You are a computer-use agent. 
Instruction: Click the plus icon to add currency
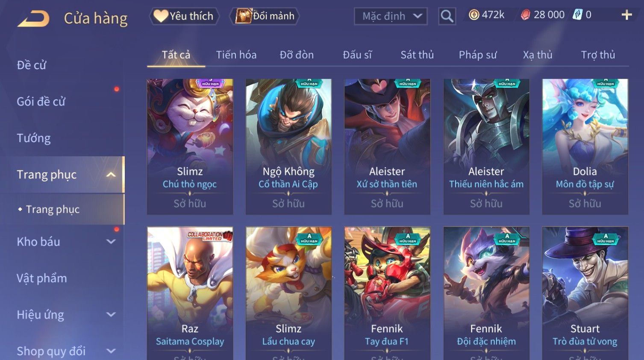pyautogui.click(x=626, y=15)
